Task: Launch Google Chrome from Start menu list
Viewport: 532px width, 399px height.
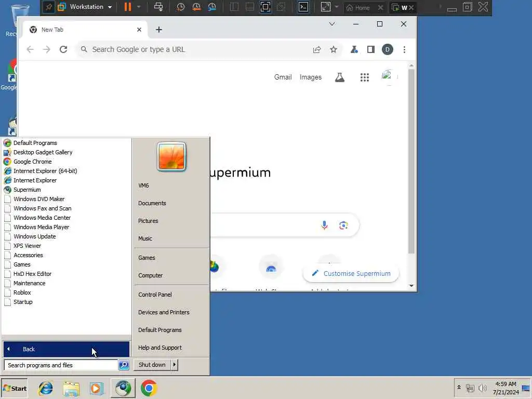Action: point(33,162)
